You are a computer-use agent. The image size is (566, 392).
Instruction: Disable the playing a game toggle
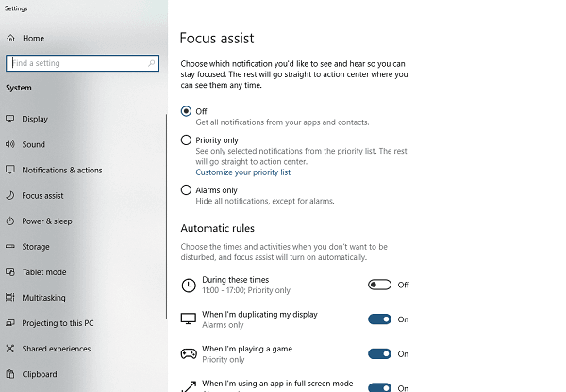[379, 353]
